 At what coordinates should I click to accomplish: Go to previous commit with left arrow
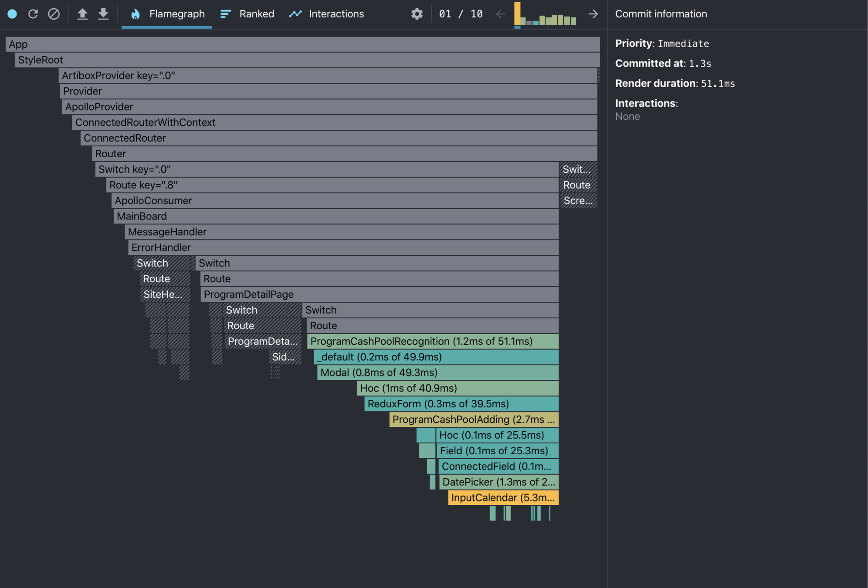[x=500, y=14]
